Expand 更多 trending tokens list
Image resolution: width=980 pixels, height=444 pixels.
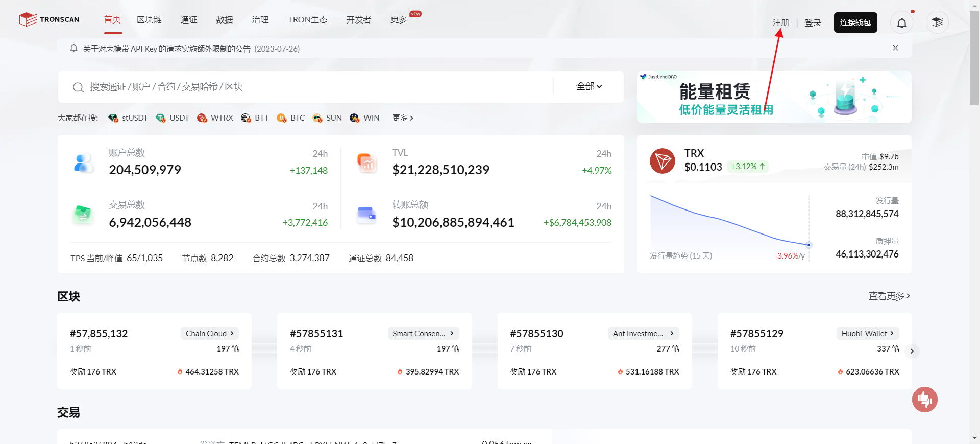(402, 118)
